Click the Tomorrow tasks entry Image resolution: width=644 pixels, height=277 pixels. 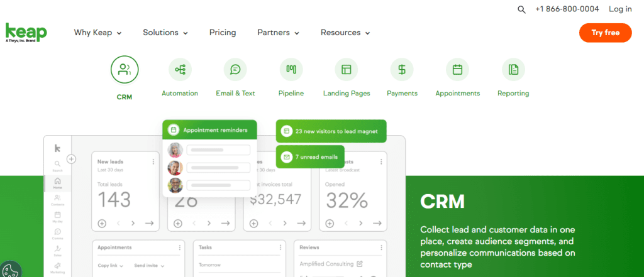210,265
